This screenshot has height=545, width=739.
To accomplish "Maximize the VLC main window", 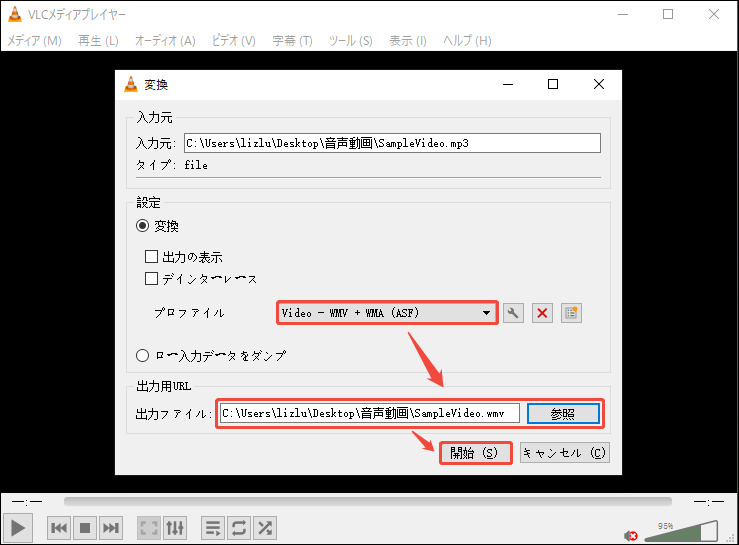I will 668,14.
